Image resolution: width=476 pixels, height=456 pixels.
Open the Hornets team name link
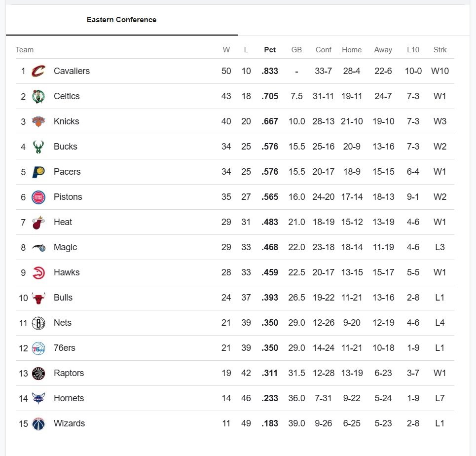pyautogui.click(x=69, y=398)
